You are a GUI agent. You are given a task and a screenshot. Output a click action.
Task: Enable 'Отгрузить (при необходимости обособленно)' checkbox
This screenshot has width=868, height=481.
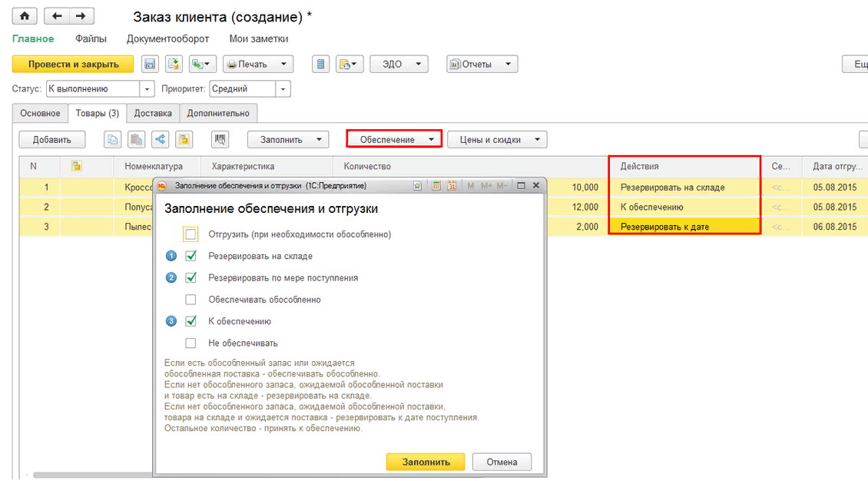[190, 234]
